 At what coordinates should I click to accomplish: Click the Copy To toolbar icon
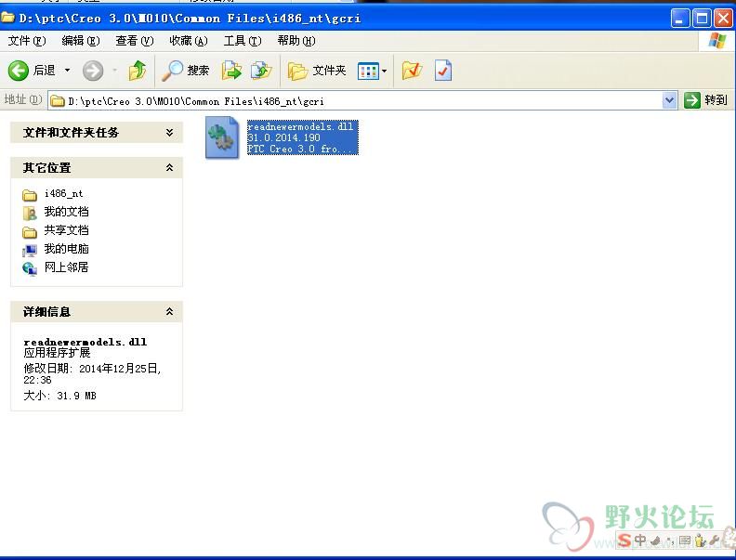pyautogui.click(x=261, y=71)
